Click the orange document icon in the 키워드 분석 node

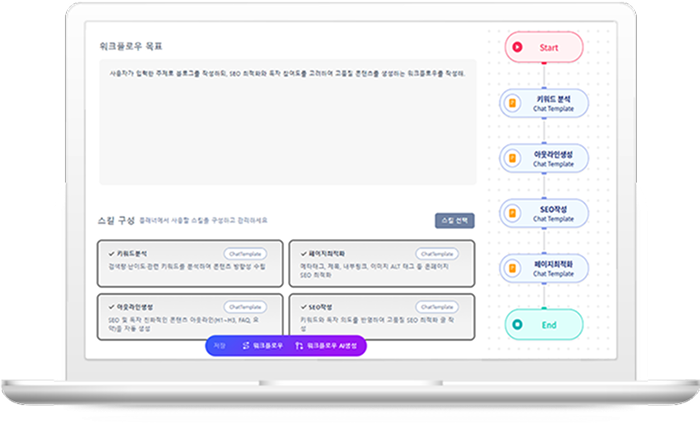[512, 103]
